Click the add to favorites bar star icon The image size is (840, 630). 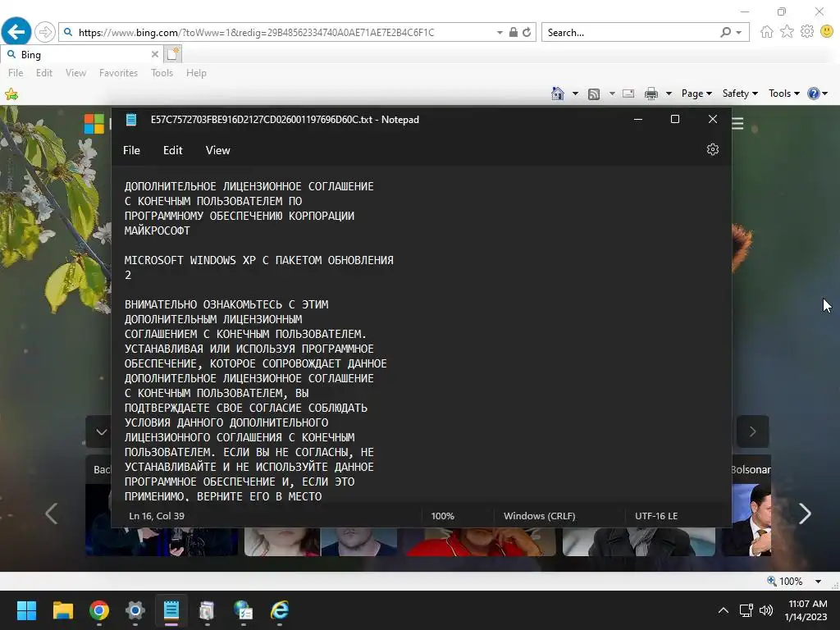[11, 94]
